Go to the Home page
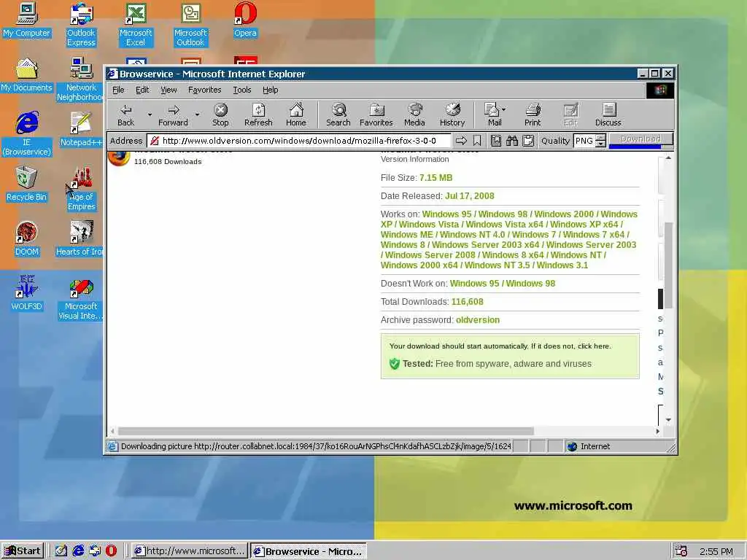Viewport: 747px width, 560px height. [x=296, y=114]
